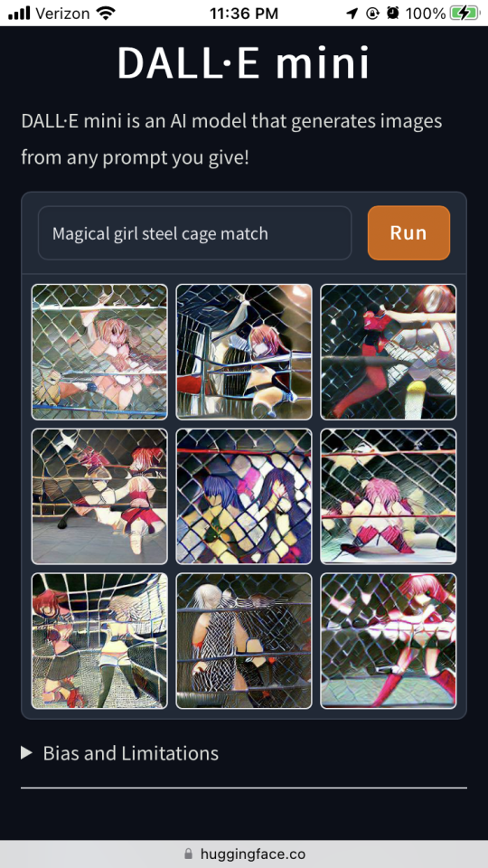Tap the location arrow status icon
The image size is (488, 868).
pyautogui.click(x=352, y=14)
